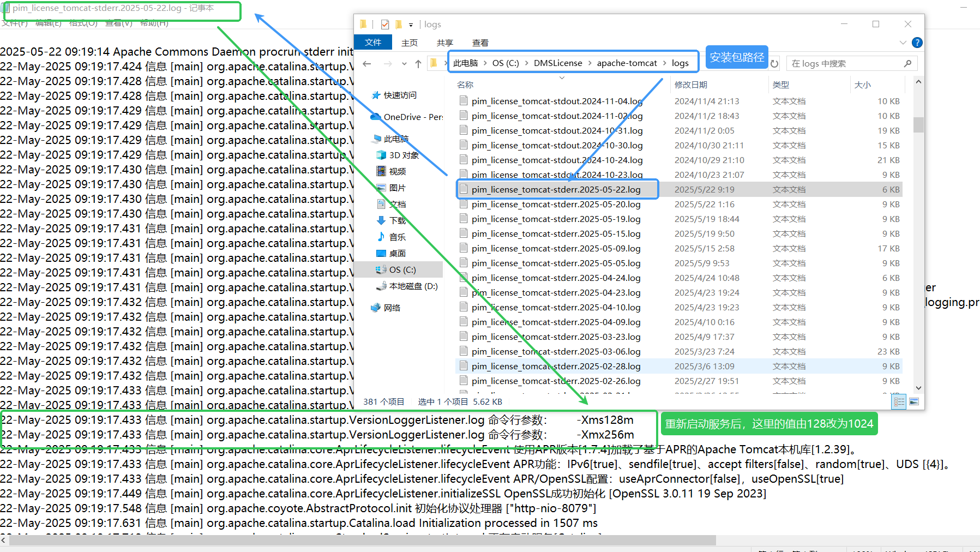The height and width of the screenshot is (552, 980).
Task: Select DMSLicense in the address breadcrumb
Action: pyautogui.click(x=558, y=63)
